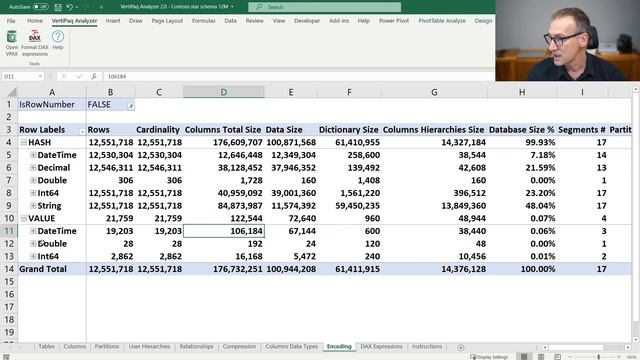Screen dimensions: 640x360
Task: Add a new sheet with plus icon
Action: pyautogui.click(x=461, y=347)
